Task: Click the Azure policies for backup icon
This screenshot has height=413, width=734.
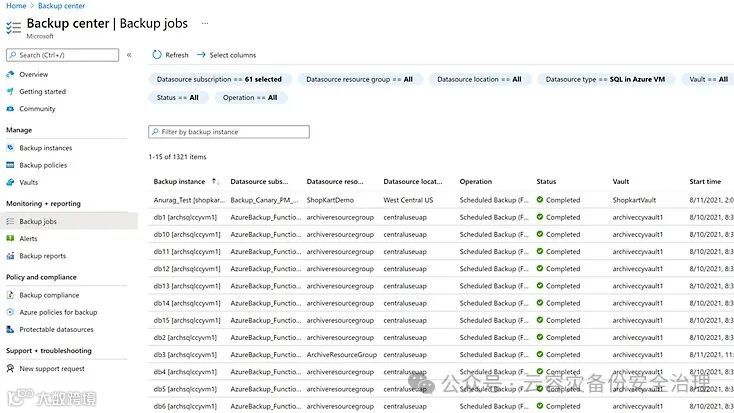Action: [10, 312]
